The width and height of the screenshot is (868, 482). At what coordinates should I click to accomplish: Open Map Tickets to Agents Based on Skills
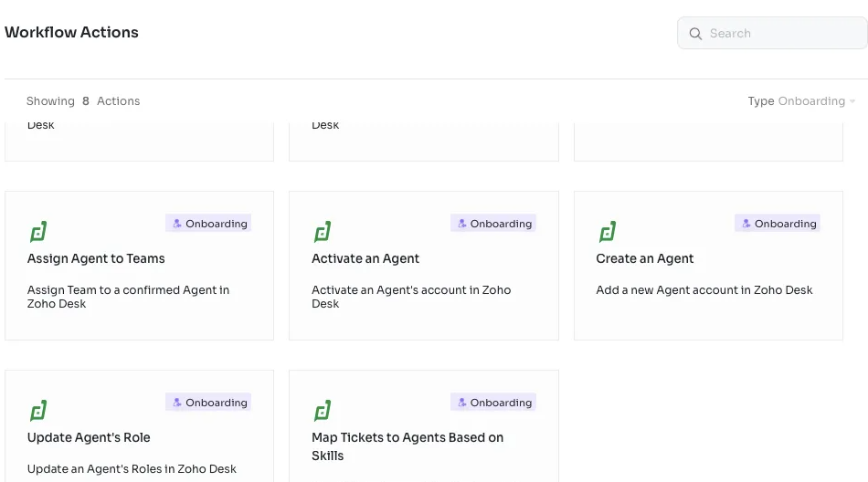point(408,446)
